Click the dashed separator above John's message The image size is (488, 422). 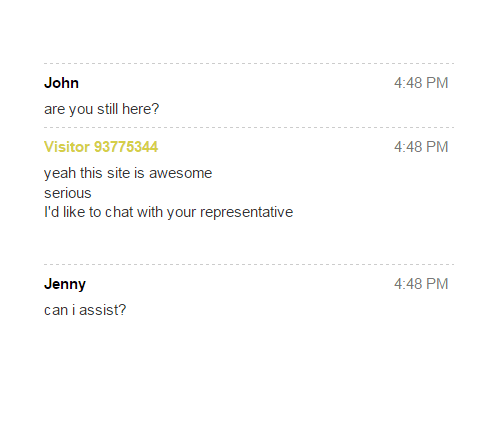point(249,63)
